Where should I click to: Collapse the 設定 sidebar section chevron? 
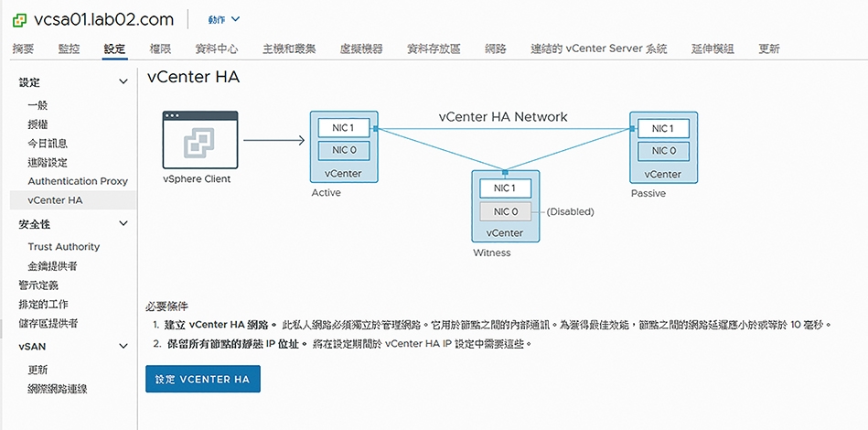[123, 82]
